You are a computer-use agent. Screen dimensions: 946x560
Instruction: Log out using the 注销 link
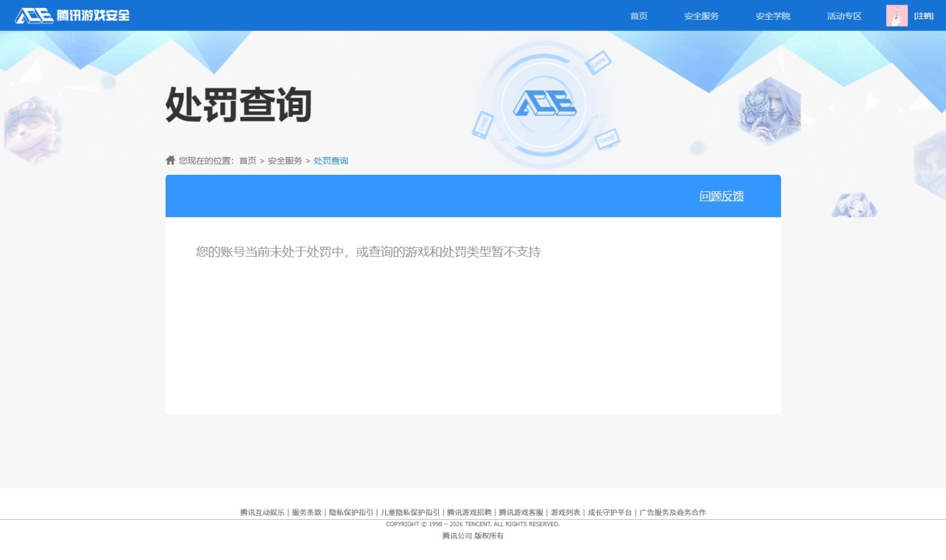click(x=924, y=16)
